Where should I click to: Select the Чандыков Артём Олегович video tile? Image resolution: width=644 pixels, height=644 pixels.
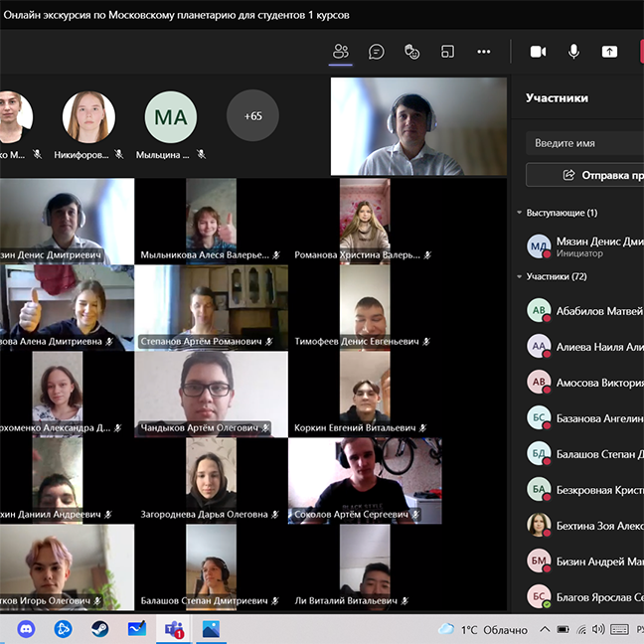click(211, 393)
